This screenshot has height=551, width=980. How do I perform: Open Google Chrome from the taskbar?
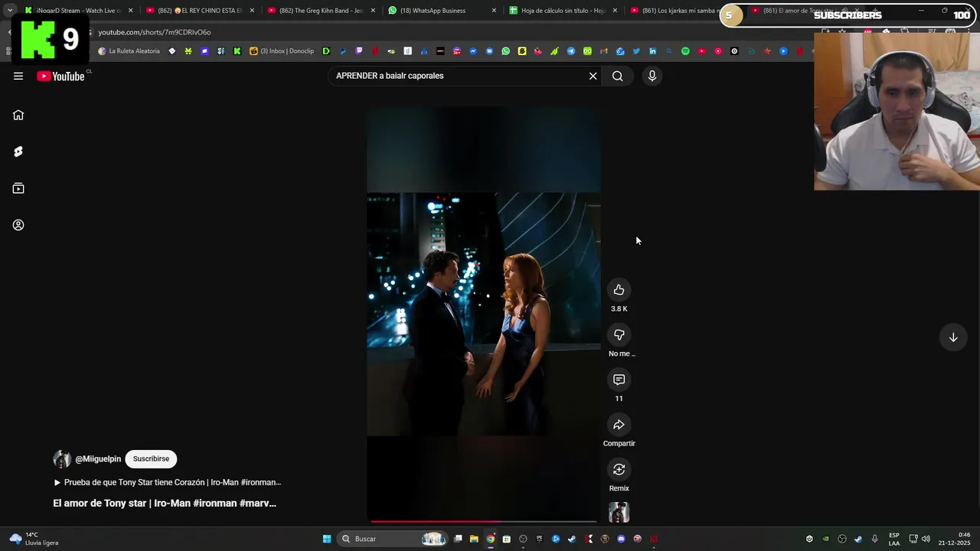tap(490, 539)
